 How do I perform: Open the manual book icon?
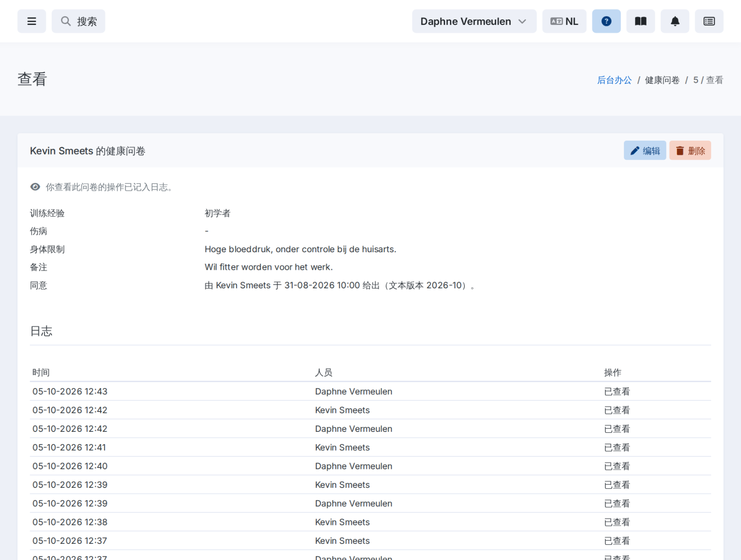pos(641,21)
